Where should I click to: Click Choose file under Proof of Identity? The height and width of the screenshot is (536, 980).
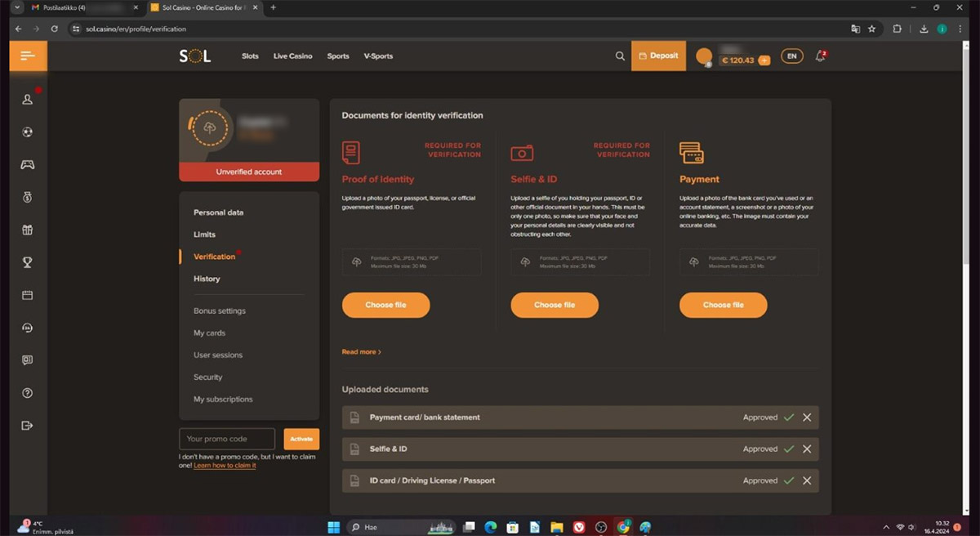tap(385, 305)
